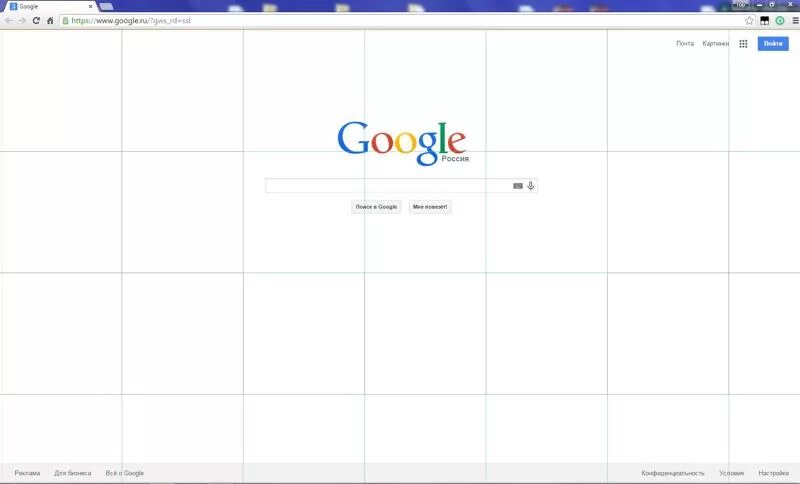Click the black extension icon beside the star

(x=764, y=21)
